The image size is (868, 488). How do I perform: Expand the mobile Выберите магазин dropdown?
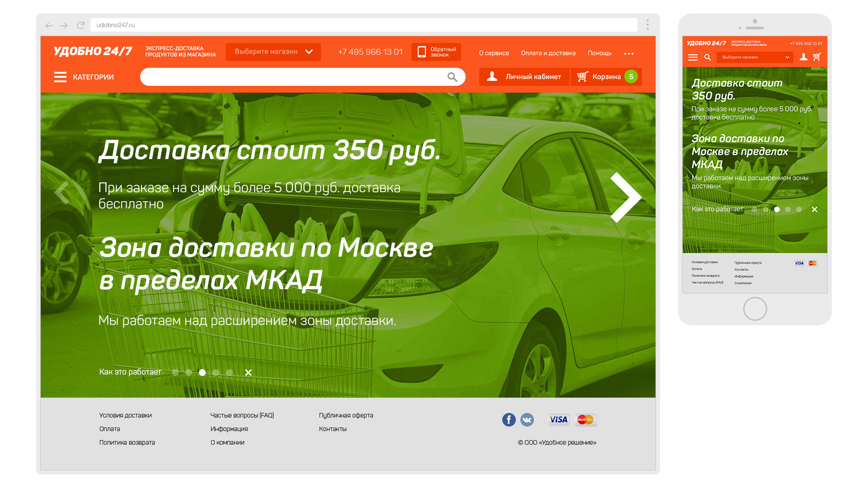(755, 57)
